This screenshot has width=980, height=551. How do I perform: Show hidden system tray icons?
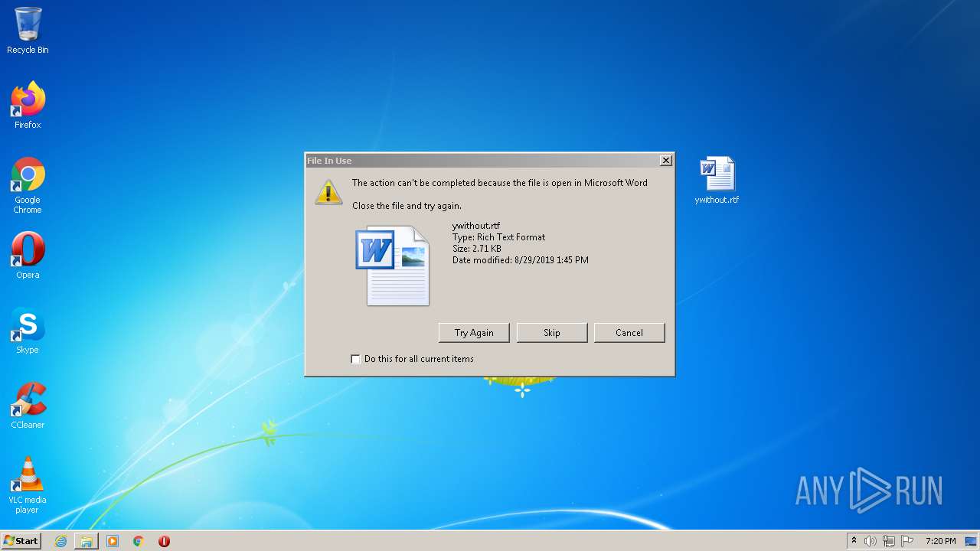coord(854,541)
